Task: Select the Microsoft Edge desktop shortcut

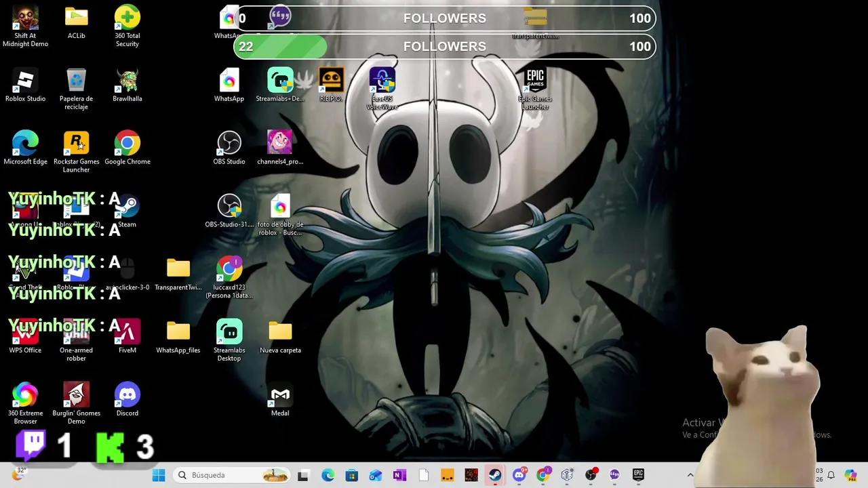Action: 25,148
